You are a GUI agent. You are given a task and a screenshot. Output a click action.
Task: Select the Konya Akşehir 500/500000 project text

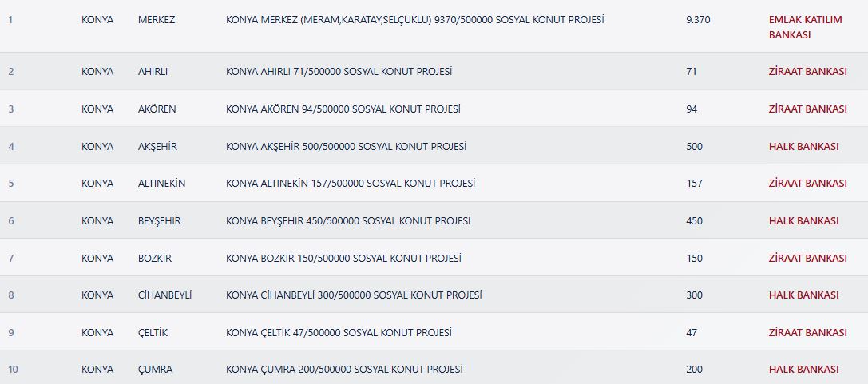[347, 147]
